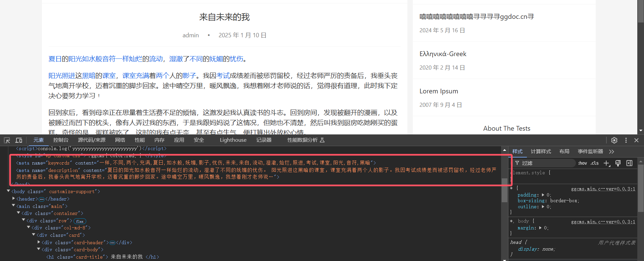Open the Lorem Ipsum post link

tap(439, 91)
